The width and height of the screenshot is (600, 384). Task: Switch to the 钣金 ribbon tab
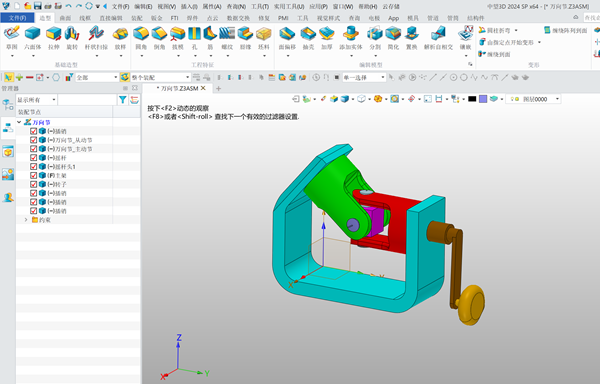157,18
